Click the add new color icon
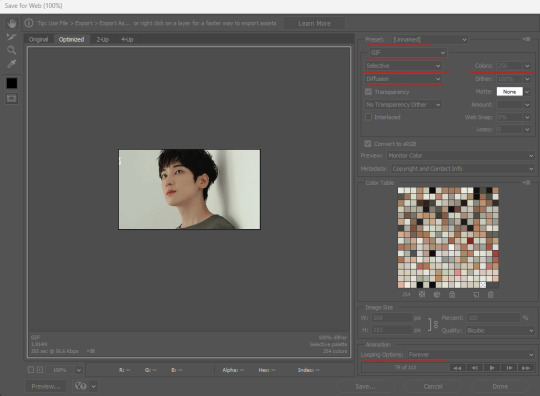The width and height of the screenshot is (540, 396). tap(476, 294)
